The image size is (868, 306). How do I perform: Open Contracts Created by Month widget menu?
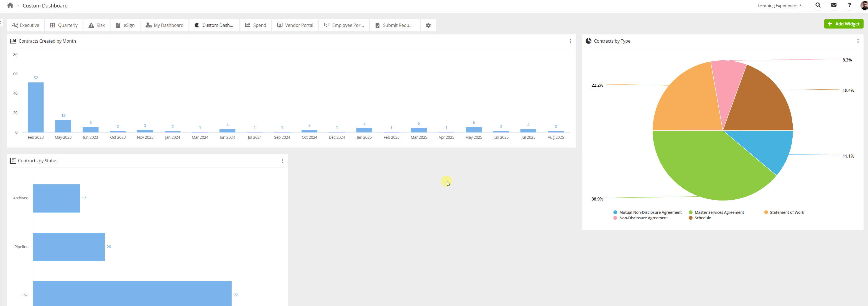[570, 41]
